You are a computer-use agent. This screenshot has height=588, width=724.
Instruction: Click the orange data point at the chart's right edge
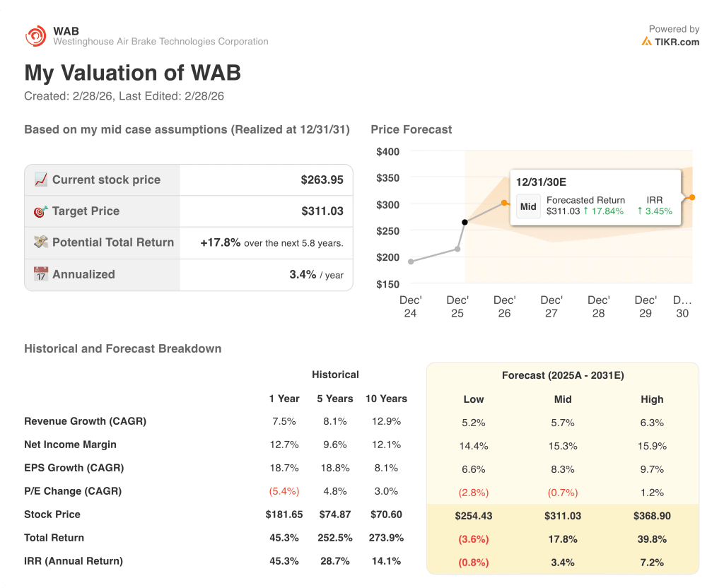coord(692,197)
